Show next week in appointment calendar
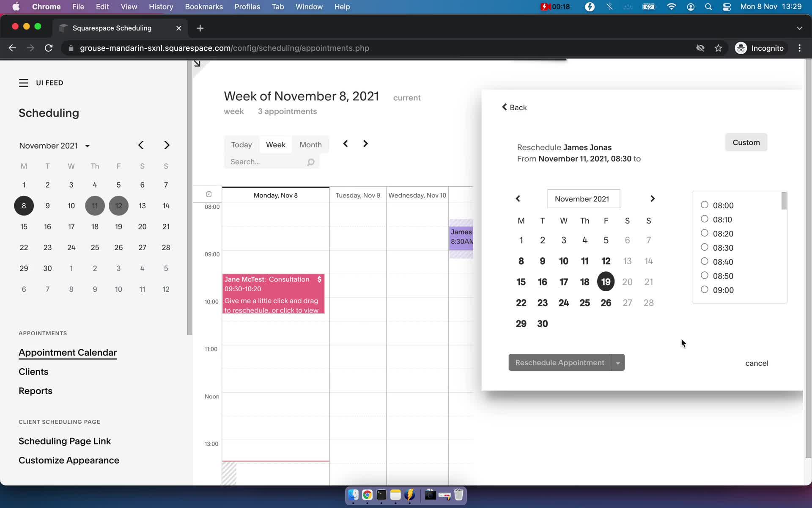Screen dimensions: 812x508 pos(365,144)
